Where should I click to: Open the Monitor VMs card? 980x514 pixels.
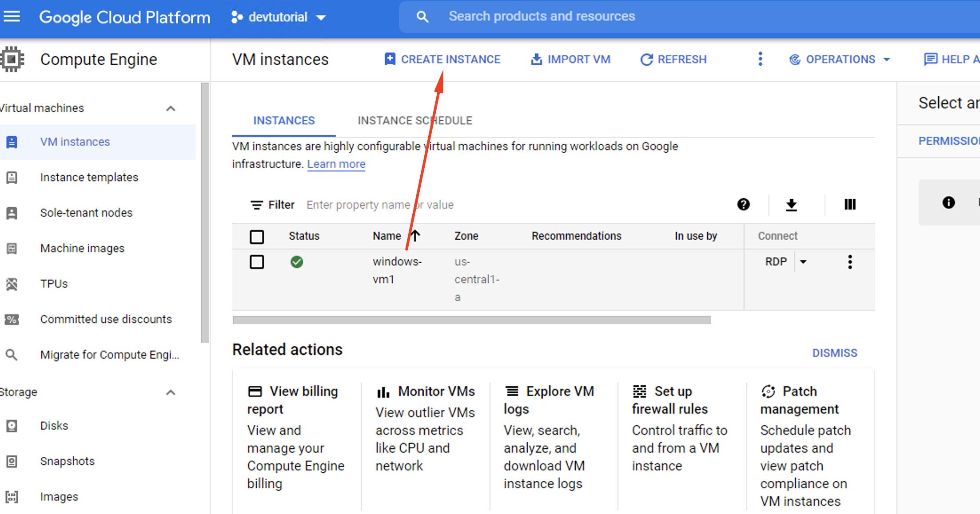tap(425, 428)
